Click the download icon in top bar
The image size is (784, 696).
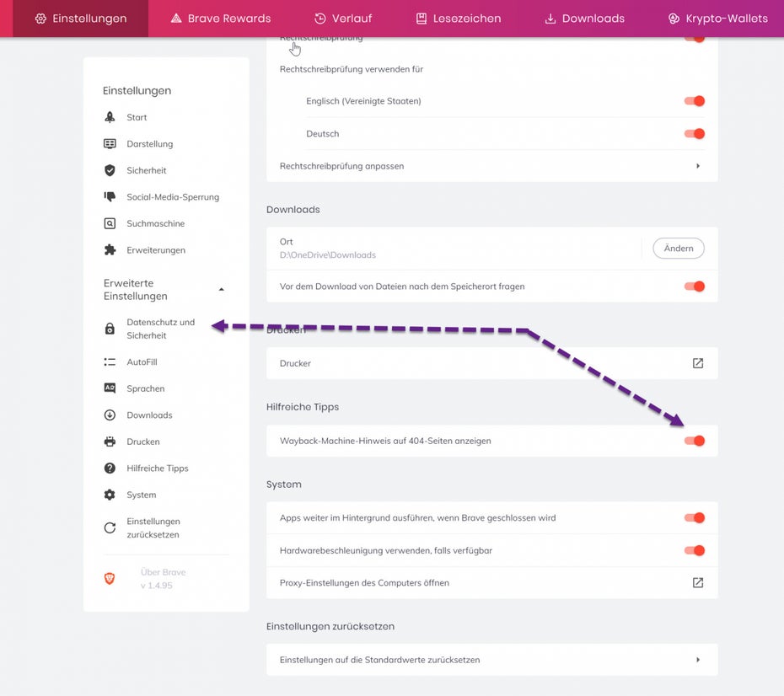pos(550,19)
